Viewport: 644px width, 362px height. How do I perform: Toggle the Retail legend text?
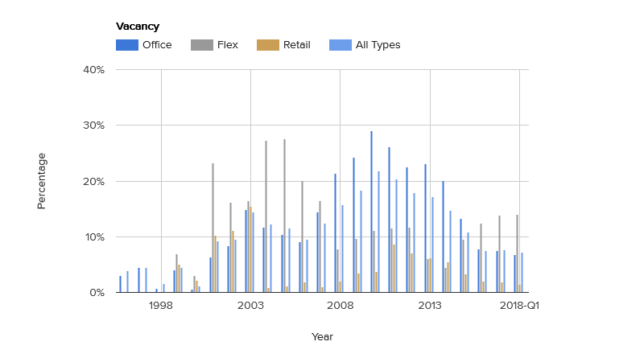coord(296,45)
